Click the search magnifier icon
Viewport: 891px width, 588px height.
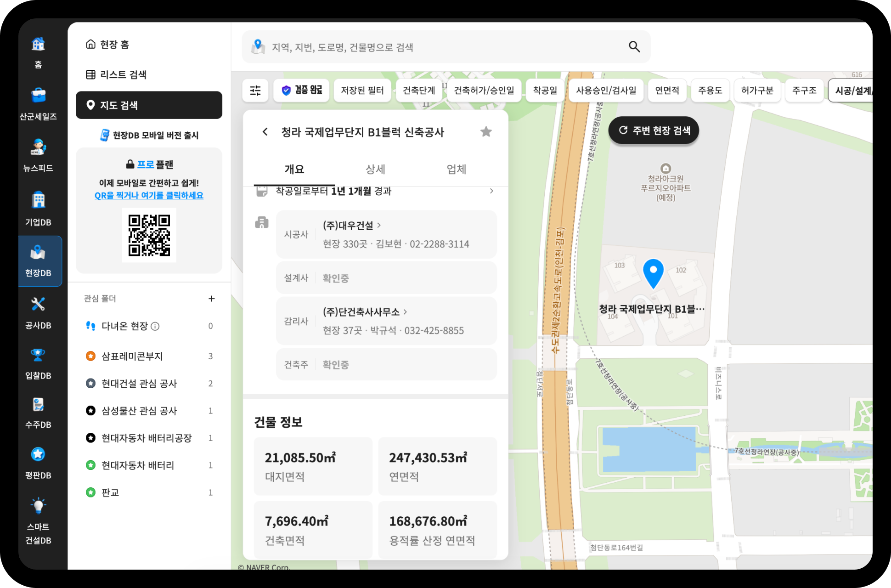(x=634, y=46)
